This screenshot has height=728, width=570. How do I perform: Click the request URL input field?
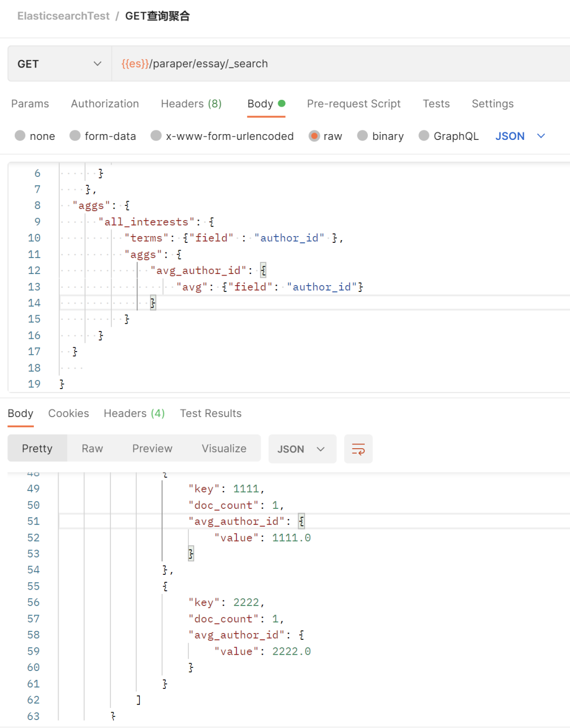(341, 64)
